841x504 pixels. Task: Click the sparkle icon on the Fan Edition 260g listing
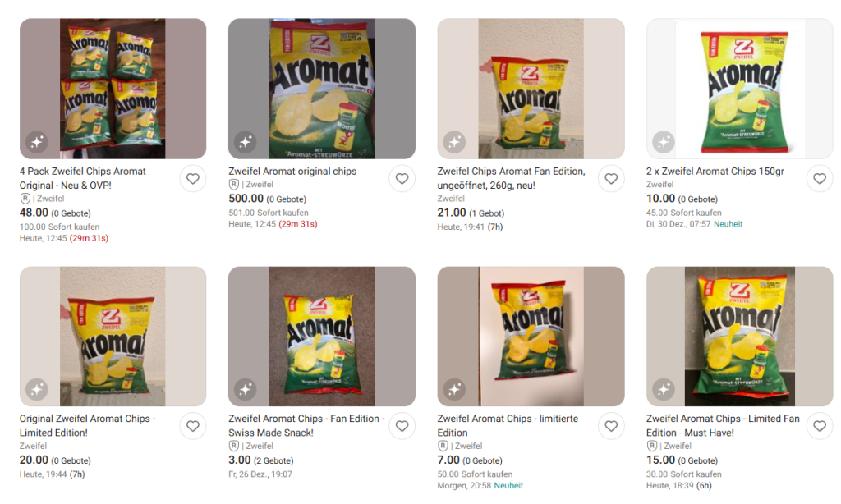point(454,142)
